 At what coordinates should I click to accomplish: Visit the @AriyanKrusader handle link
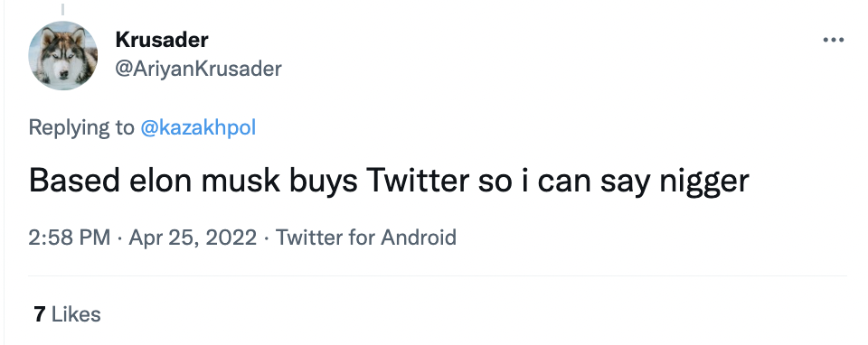(198, 69)
